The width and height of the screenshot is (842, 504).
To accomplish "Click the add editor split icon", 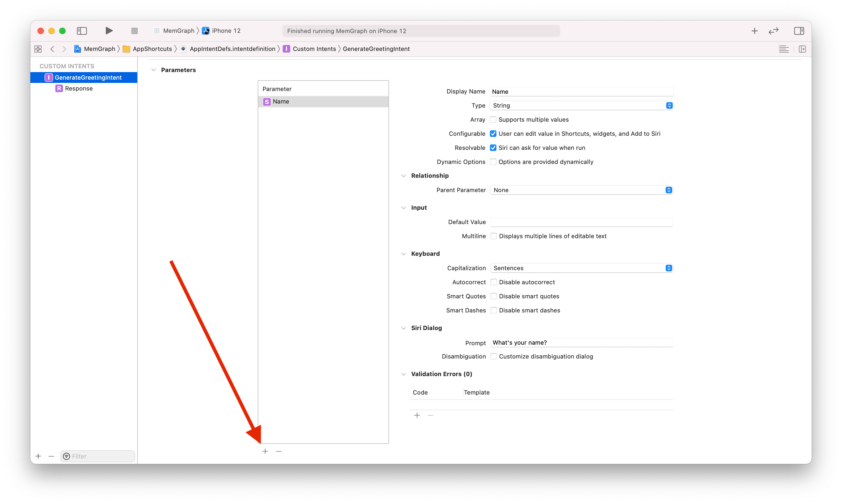I will [802, 49].
